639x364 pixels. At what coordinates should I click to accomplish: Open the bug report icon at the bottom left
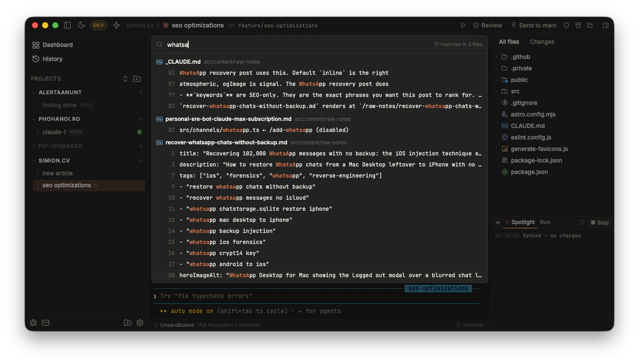pyautogui.click(x=33, y=323)
